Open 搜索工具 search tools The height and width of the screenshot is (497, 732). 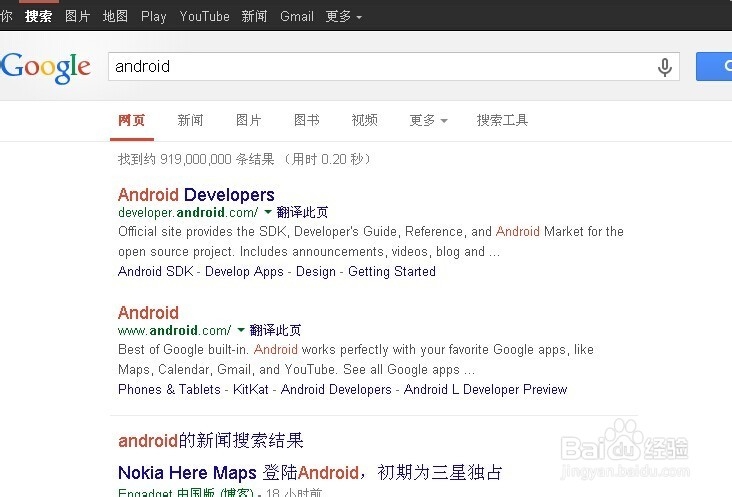point(502,120)
